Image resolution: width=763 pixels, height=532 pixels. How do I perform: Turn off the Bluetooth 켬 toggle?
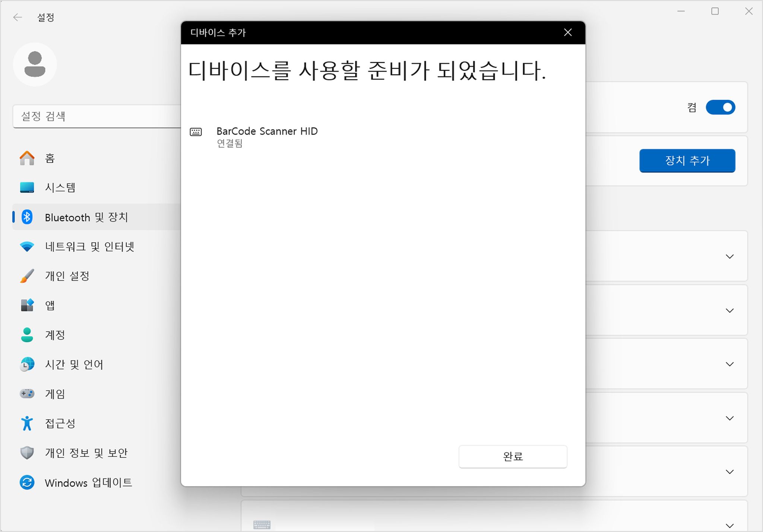pos(721,108)
